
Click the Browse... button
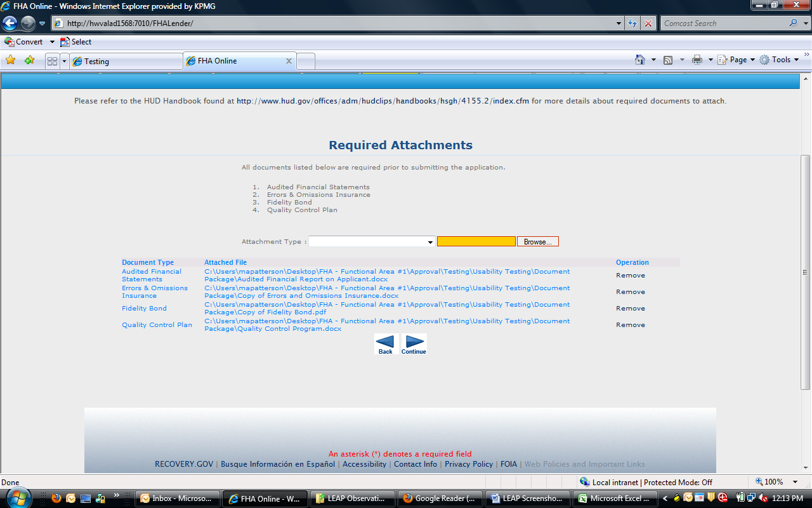click(538, 242)
